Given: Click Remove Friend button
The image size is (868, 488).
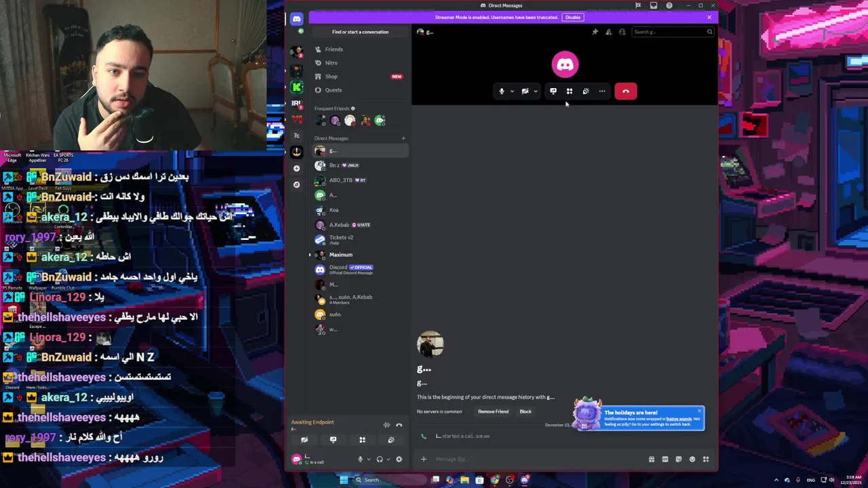Looking at the screenshot, I should [x=493, y=411].
